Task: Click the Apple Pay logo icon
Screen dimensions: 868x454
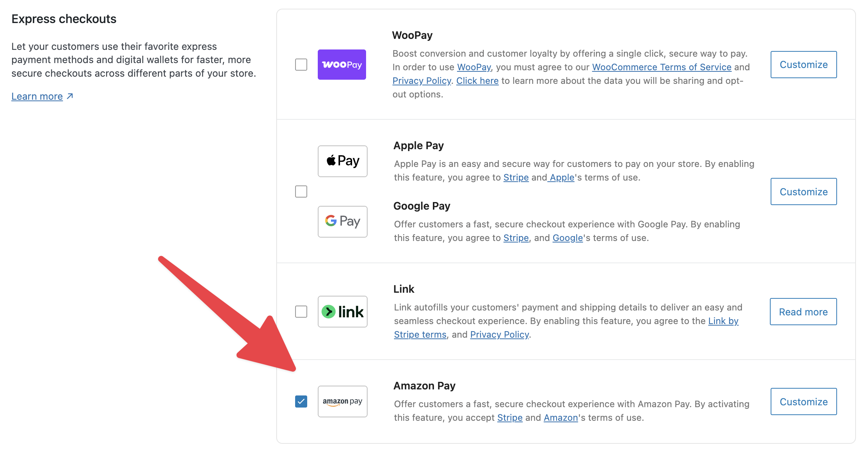Action: (342, 161)
